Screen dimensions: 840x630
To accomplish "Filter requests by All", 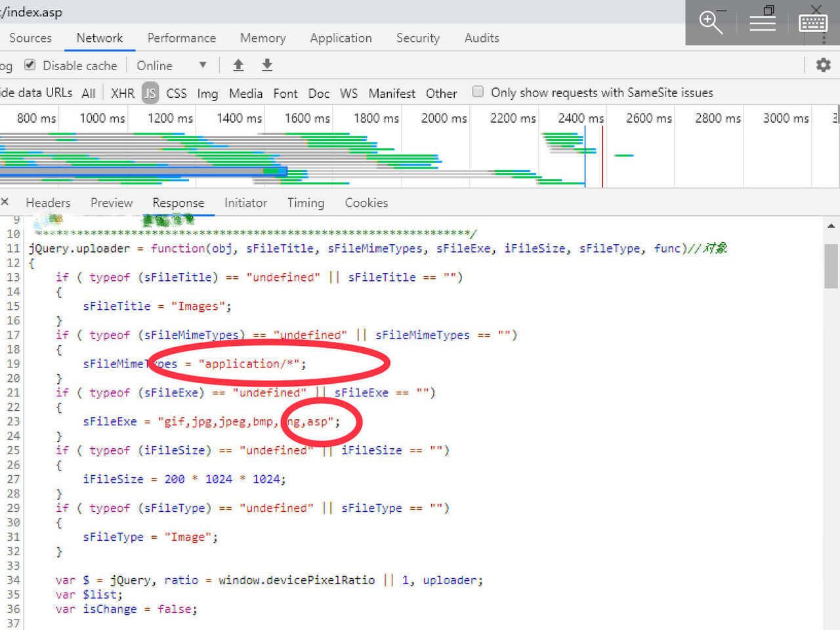I will pyautogui.click(x=89, y=93).
